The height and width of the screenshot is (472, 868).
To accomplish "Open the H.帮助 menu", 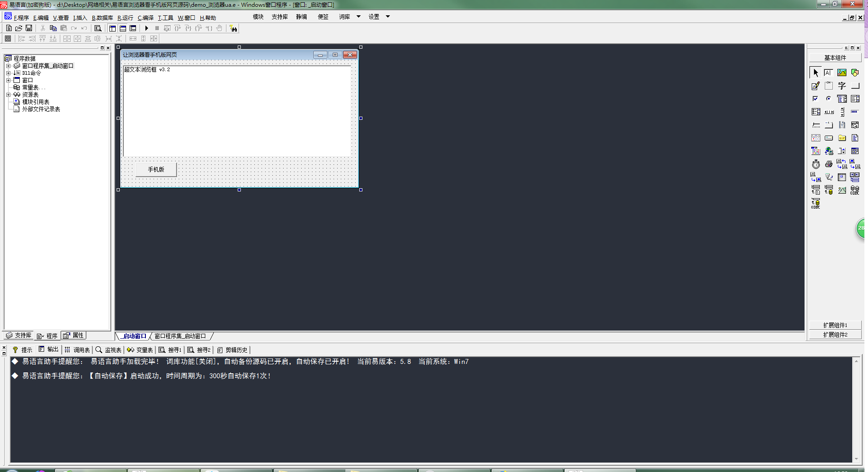I will coord(208,18).
